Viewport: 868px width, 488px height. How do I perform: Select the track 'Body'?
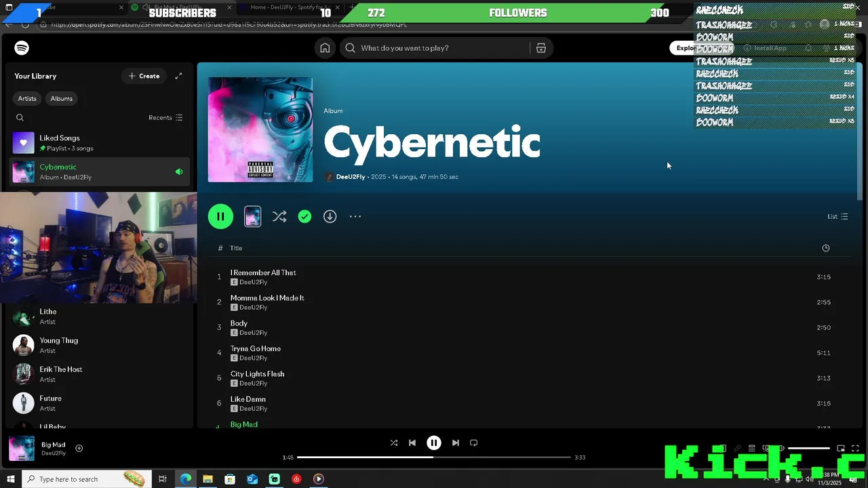(x=239, y=323)
